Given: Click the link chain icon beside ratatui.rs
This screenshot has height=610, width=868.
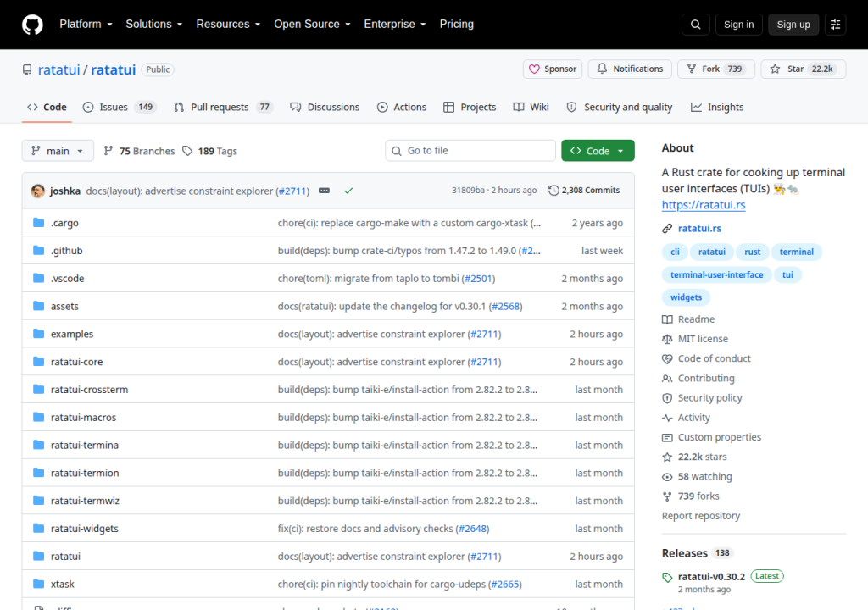Looking at the screenshot, I should (667, 229).
